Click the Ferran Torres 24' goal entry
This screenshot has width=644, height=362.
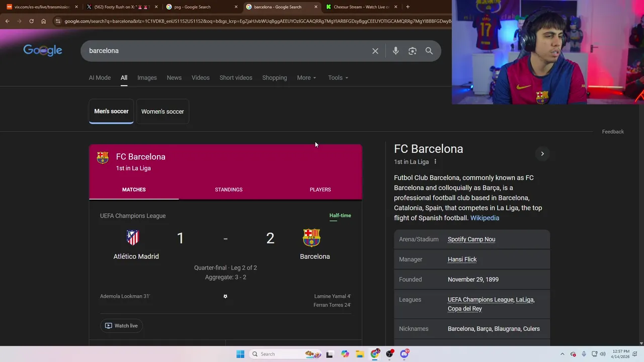(x=332, y=305)
